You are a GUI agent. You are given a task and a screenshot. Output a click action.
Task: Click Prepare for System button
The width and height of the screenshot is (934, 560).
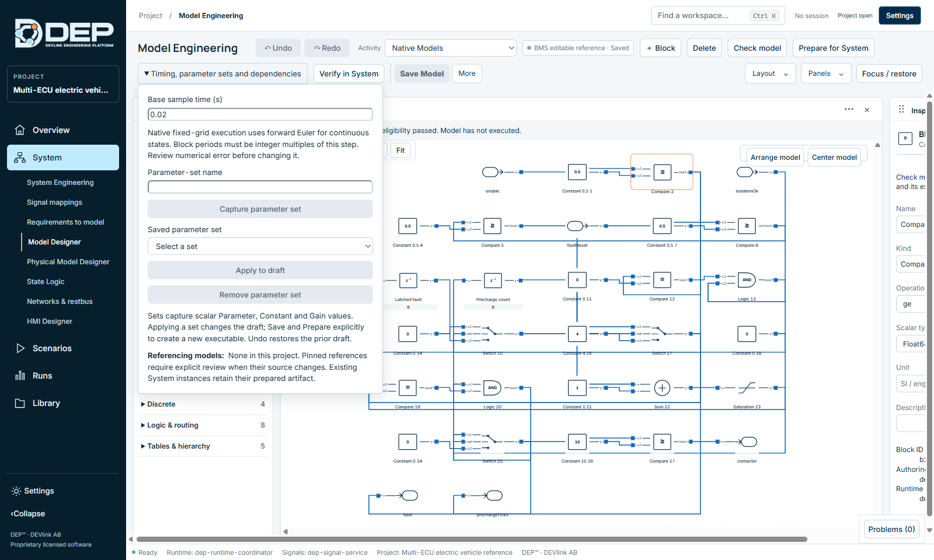click(x=833, y=48)
